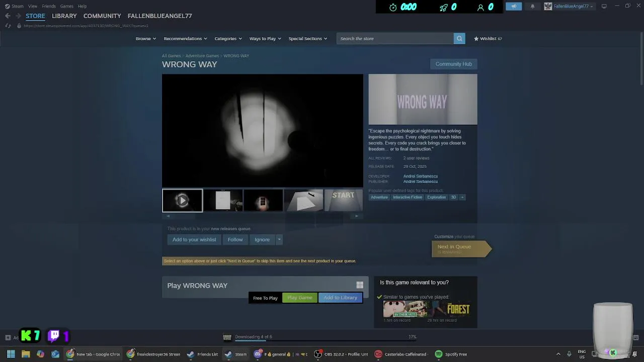This screenshot has width=644, height=362.
Task: Click the Interactive Fiction tag
Action: coord(408,197)
